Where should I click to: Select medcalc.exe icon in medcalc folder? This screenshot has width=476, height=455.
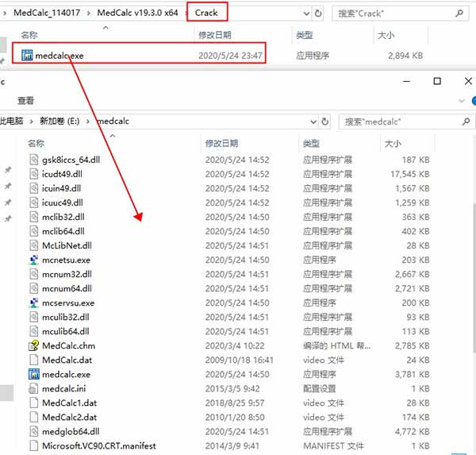point(33,374)
